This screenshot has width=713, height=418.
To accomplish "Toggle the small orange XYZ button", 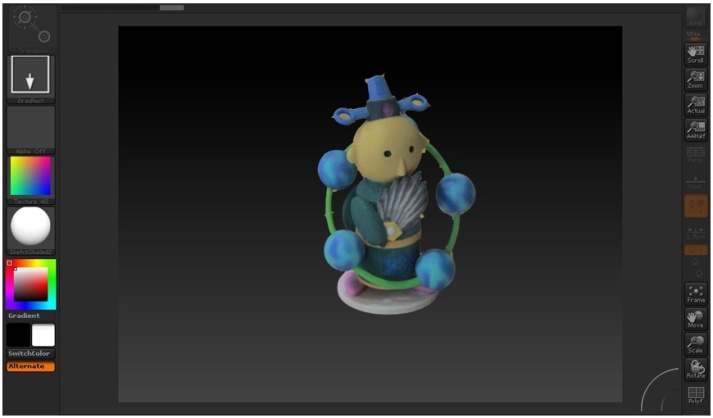I will [696, 251].
